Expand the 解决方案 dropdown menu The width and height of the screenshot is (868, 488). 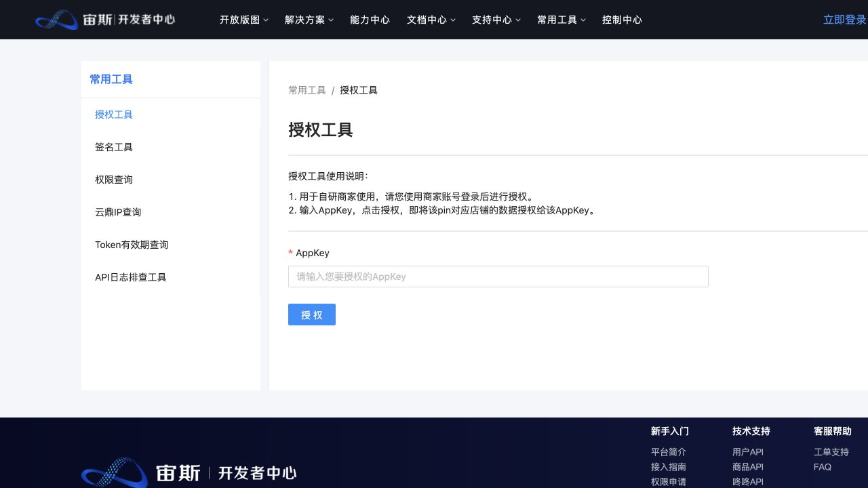pos(309,20)
